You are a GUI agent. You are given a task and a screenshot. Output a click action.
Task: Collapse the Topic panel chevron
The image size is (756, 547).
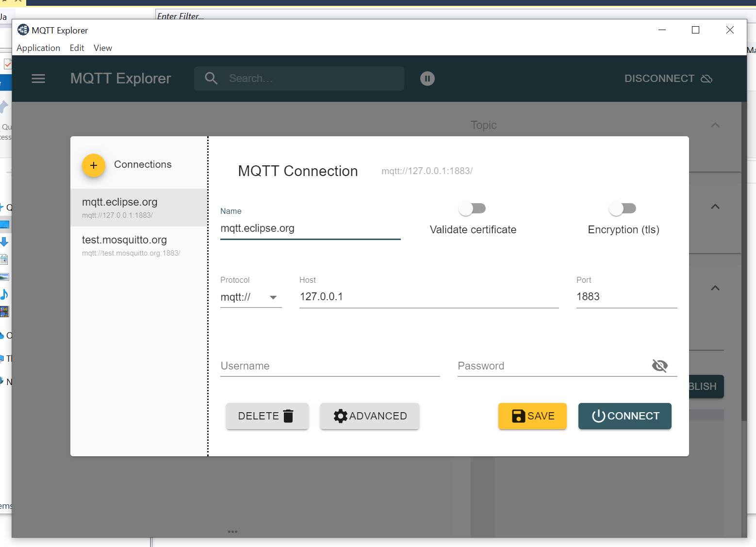click(715, 125)
